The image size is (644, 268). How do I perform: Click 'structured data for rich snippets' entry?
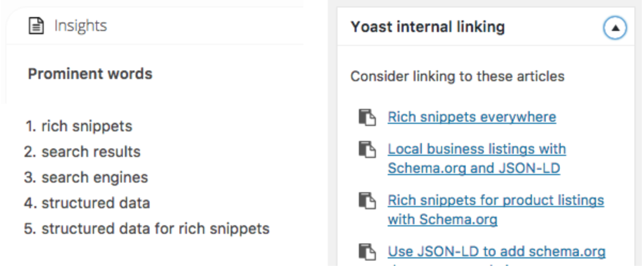click(x=155, y=229)
